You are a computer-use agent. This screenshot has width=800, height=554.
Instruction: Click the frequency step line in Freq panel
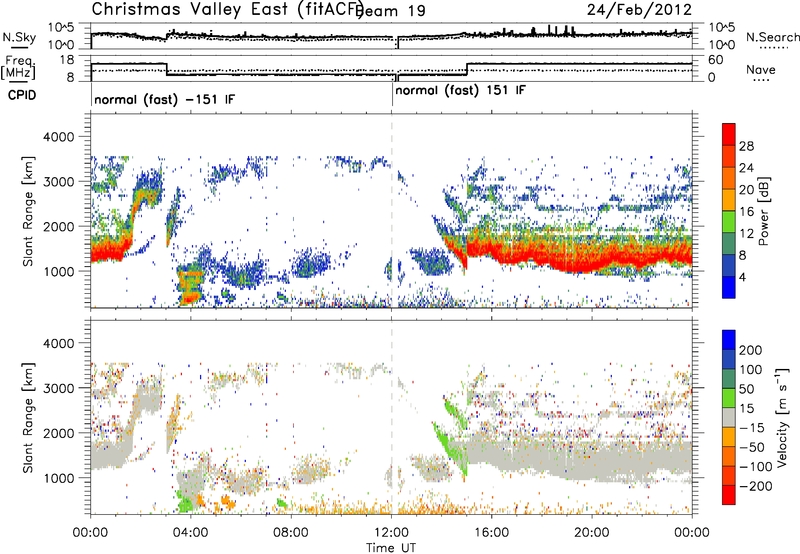tap(391, 70)
